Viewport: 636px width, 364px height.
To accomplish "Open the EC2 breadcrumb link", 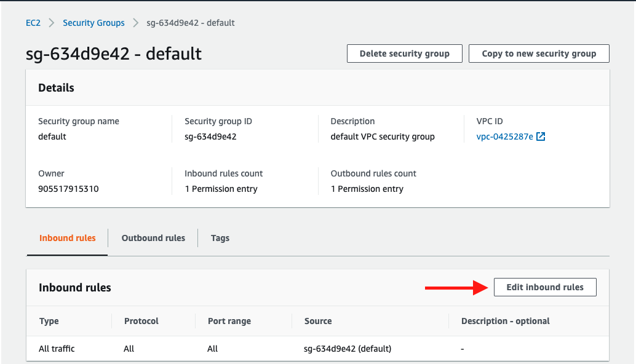I will tap(33, 23).
